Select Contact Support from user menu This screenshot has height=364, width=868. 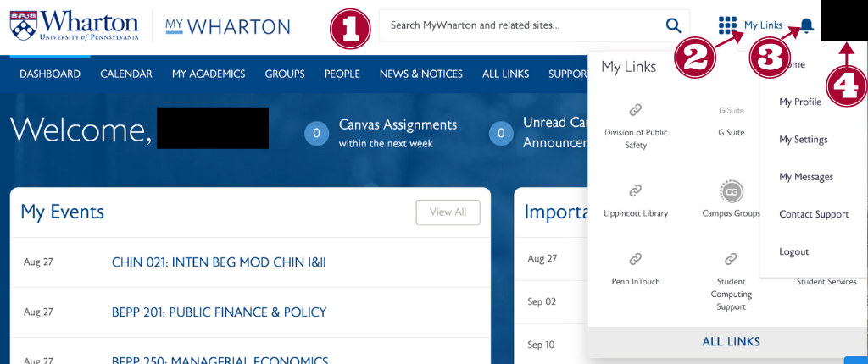tap(814, 214)
